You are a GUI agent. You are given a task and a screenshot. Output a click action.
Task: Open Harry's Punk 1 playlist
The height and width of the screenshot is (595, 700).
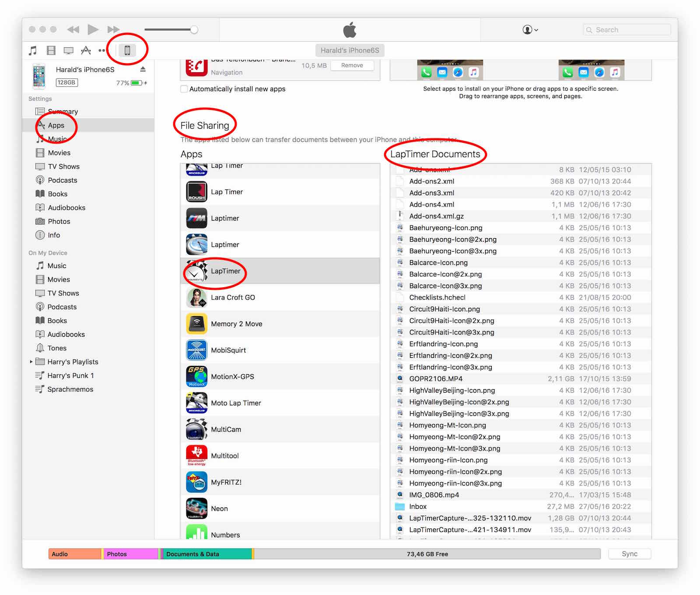[88, 376]
